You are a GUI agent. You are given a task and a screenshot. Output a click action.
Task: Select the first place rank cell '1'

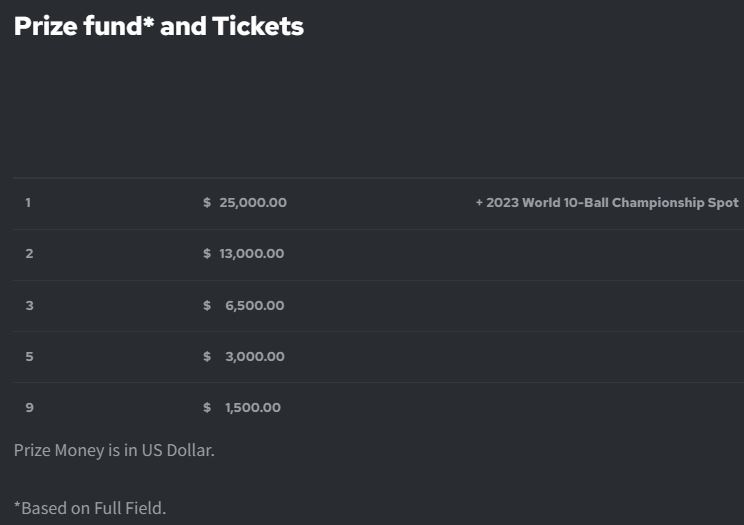pyautogui.click(x=28, y=203)
